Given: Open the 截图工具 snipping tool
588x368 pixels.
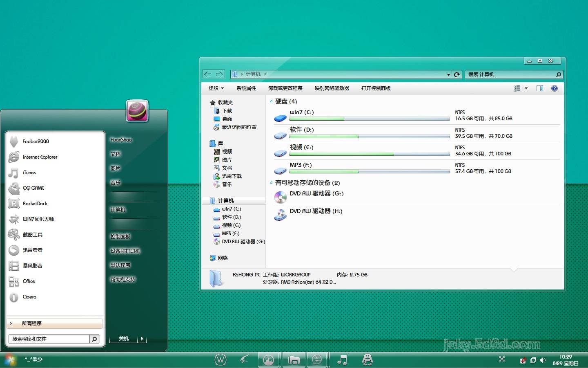Looking at the screenshot, I should point(55,235).
